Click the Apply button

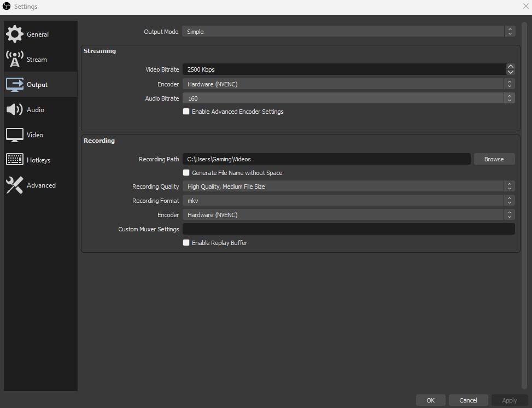509,400
